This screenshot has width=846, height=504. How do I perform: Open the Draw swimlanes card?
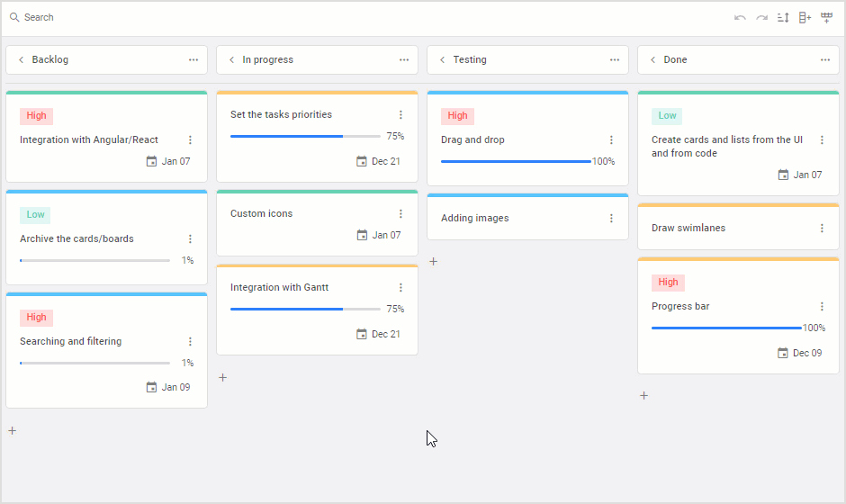[x=688, y=228]
